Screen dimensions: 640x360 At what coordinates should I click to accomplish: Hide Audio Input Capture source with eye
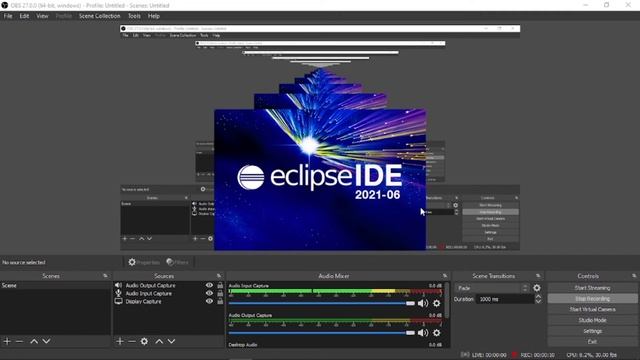pos(209,293)
